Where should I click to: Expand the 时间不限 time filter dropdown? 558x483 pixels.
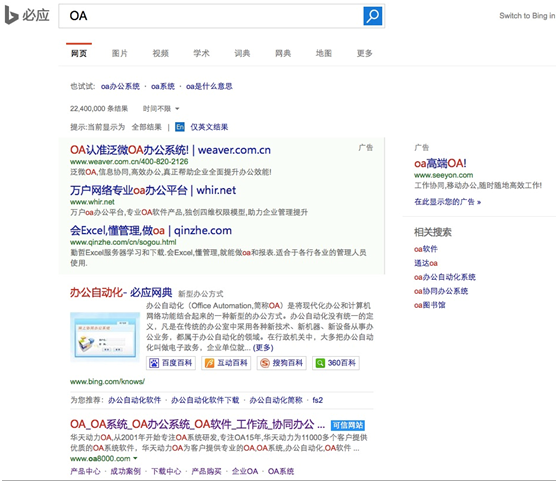(x=161, y=109)
